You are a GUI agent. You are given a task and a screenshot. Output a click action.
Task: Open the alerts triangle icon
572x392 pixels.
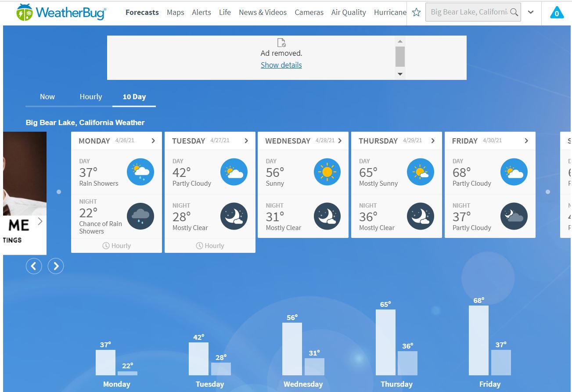pos(557,13)
